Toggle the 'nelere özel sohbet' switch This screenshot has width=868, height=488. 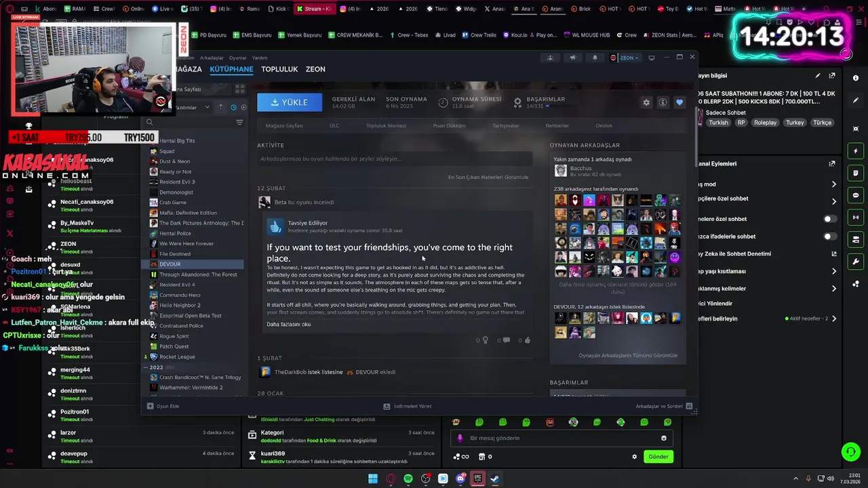tap(829, 219)
